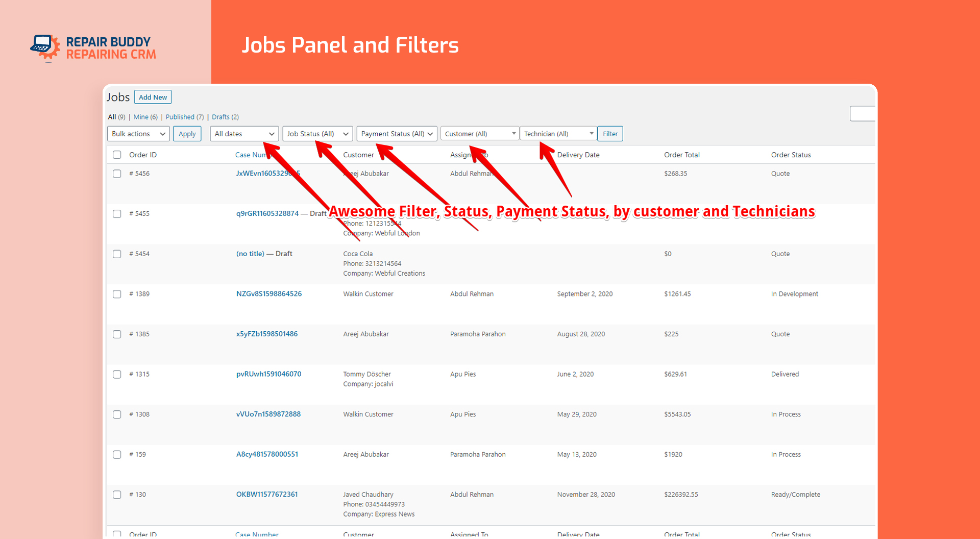This screenshot has height=539, width=980.
Task: Check the box for order # 1385
Action: 117,334
